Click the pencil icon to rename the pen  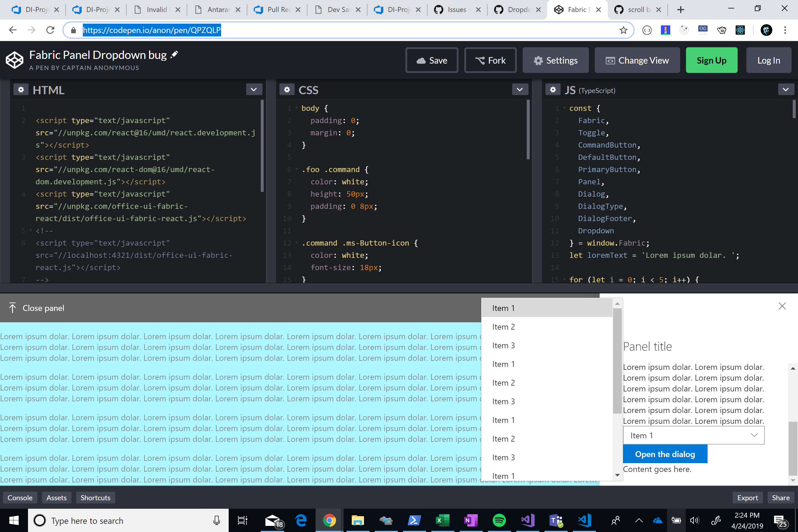tap(174, 54)
